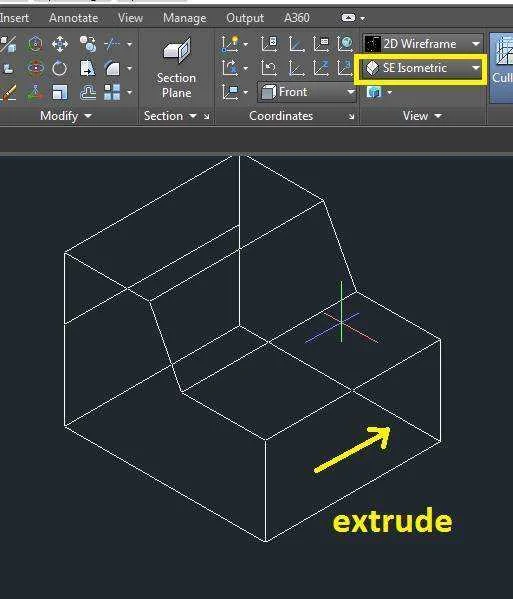
Task: Select the Array tool
Action: [112, 92]
